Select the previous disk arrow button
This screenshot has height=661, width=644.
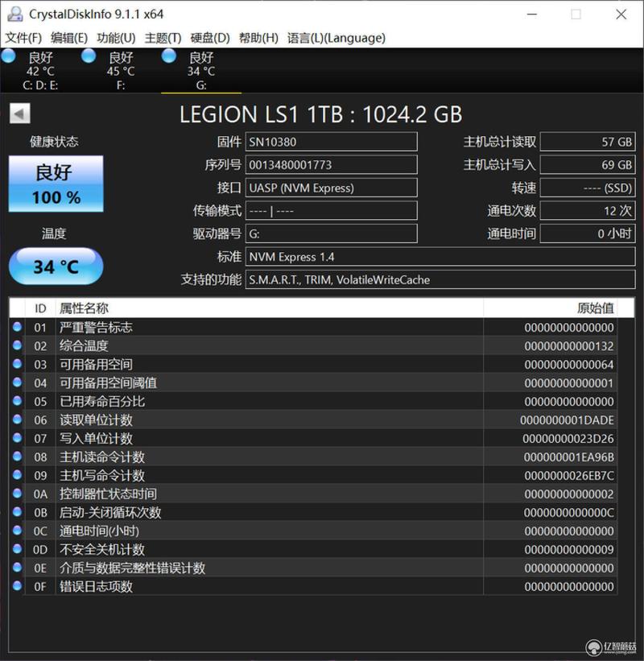click(20, 114)
